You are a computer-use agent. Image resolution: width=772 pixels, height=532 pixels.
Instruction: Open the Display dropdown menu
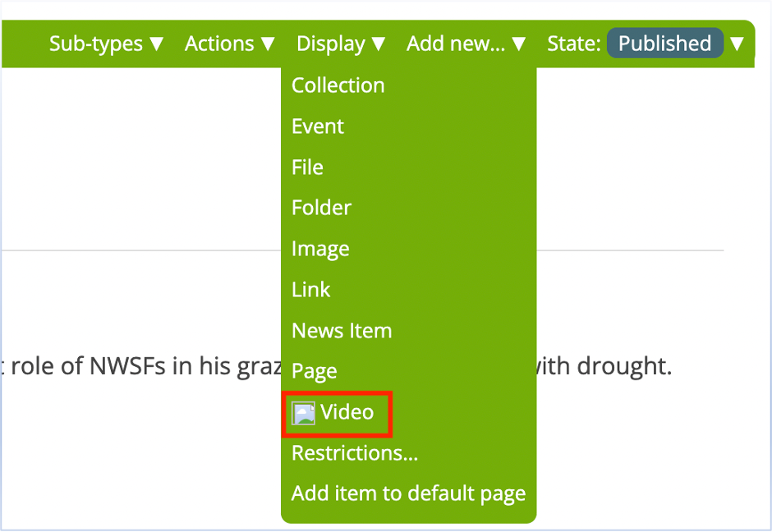click(341, 44)
